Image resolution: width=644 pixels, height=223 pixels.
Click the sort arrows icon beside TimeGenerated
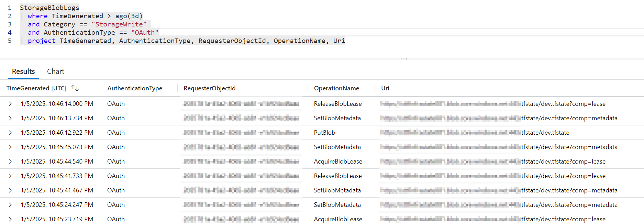pyautogui.click(x=75, y=88)
